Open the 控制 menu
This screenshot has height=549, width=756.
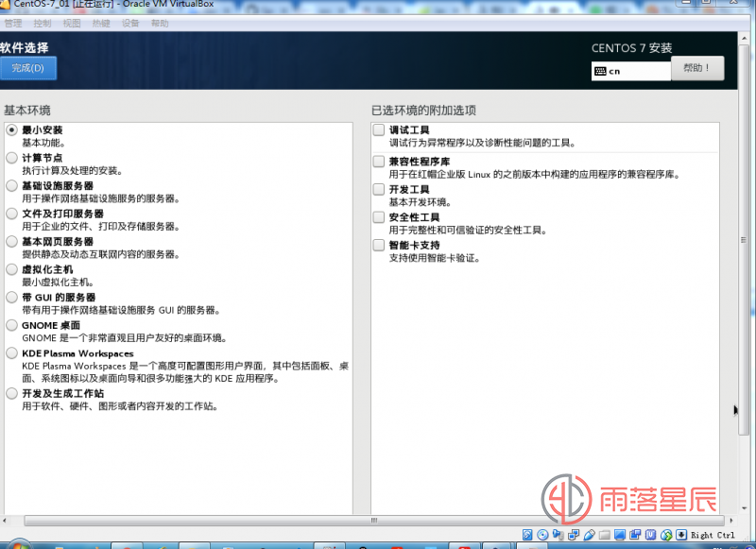[43, 23]
